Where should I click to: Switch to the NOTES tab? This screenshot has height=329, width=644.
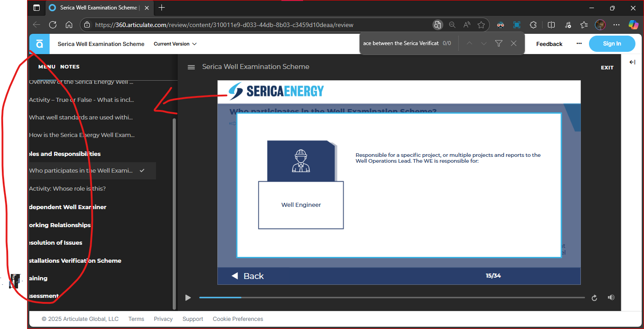pos(70,67)
